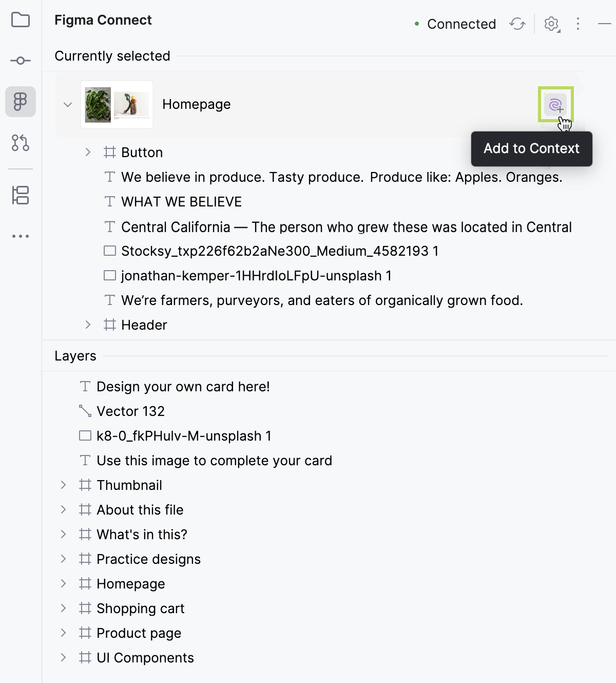Click the Currently selected section heading
The height and width of the screenshot is (683, 616).
[x=112, y=56]
